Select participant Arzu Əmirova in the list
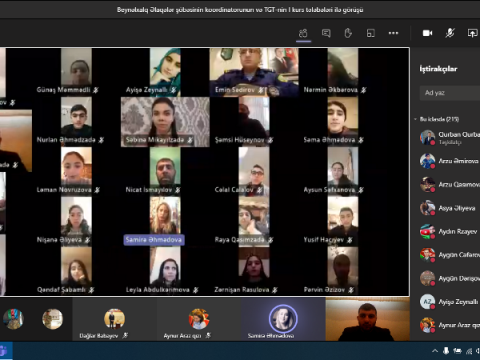480x360 pixels. 449,161
